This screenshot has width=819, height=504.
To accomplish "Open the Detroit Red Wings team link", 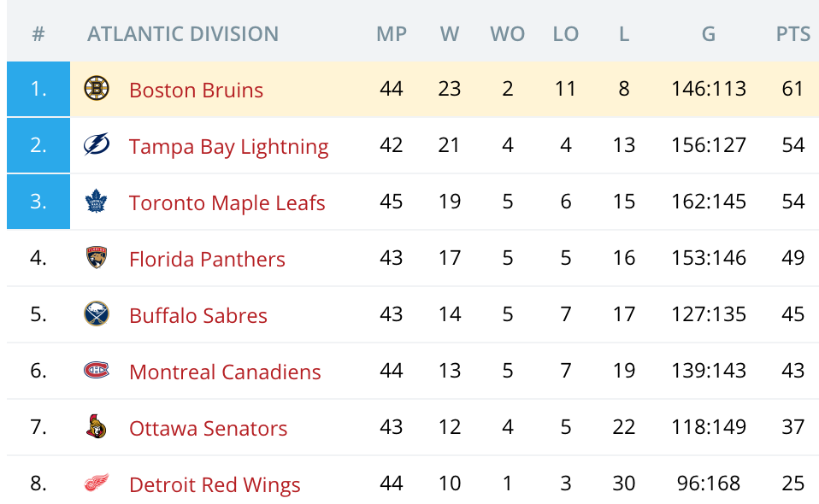I will click(215, 484).
